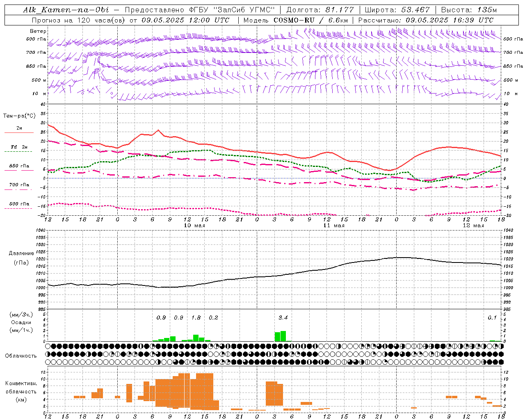The width and height of the screenshot is (525, 420).
Task: Click the 12 мая date label
Action: click(473, 226)
